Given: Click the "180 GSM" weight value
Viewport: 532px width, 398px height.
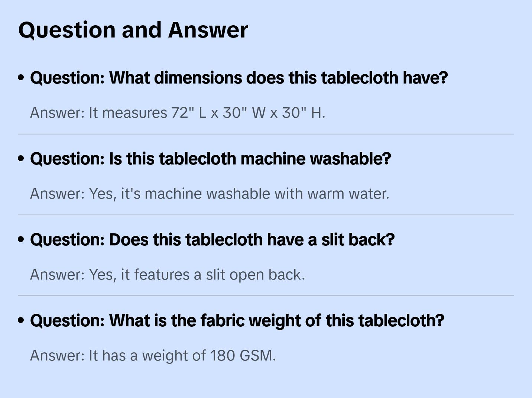Looking at the screenshot, I should [243, 356].
